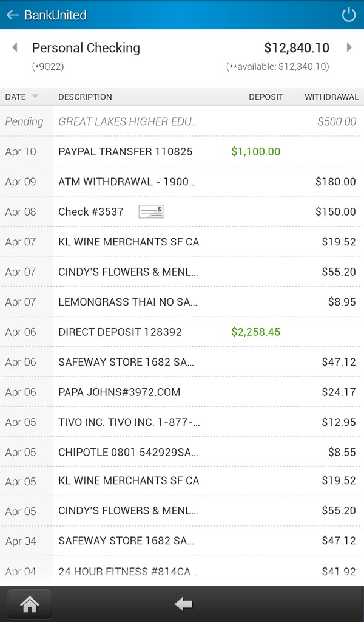
Task: Sort by the Withdrawal column header
Action: point(331,97)
